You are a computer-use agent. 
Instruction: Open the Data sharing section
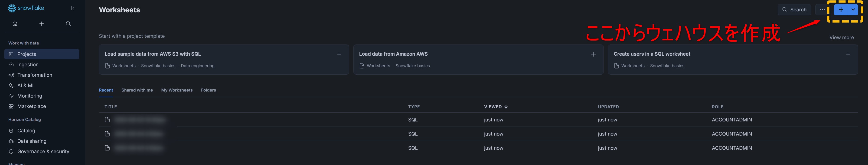click(41, 141)
